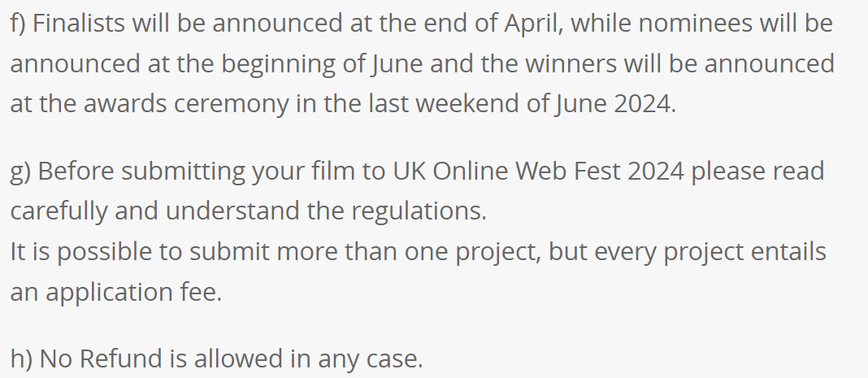Click the 'g)' list marker
This screenshot has height=378, width=868.
(20, 172)
